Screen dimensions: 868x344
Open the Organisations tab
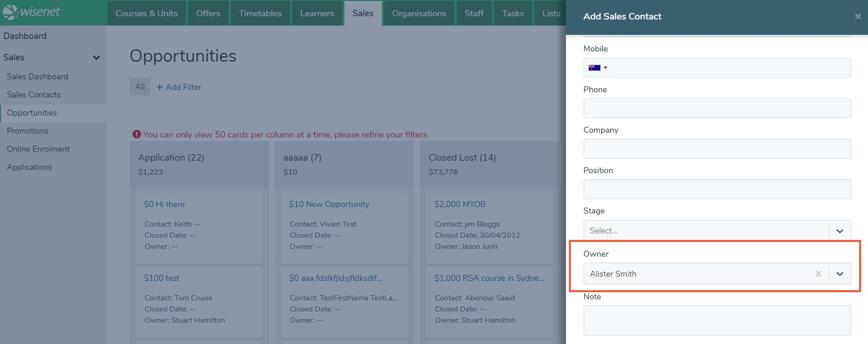click(x=419, y=13)
